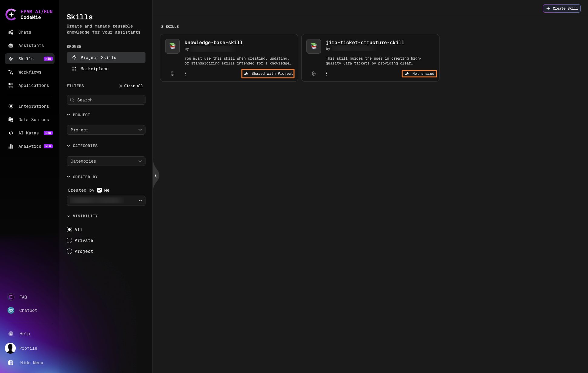Open more options for jira-ticket-structure-skill

326,74
